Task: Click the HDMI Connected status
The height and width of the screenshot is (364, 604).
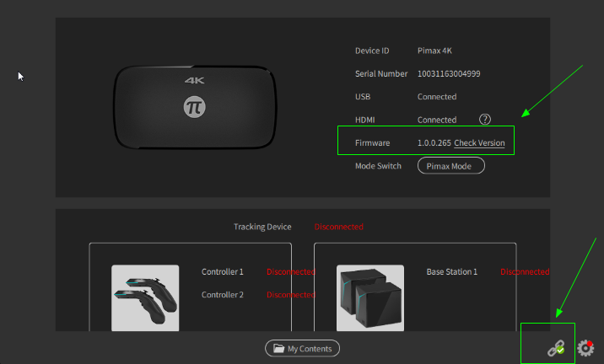Action: [x=437, y=120]
